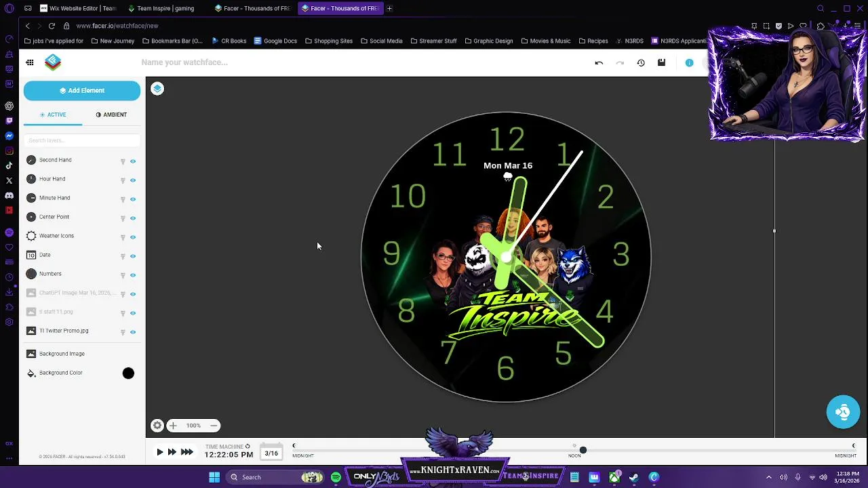
Task: Open the blue info icon
Action: 689,63
